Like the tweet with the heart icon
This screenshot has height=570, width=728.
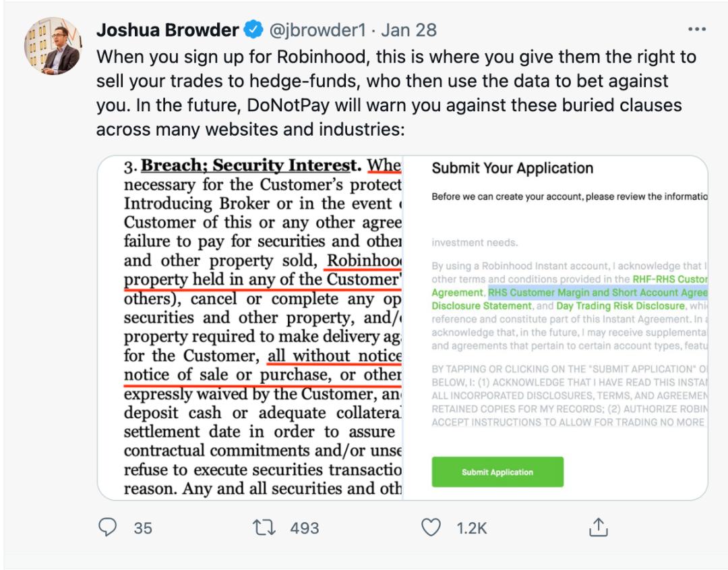431,528
